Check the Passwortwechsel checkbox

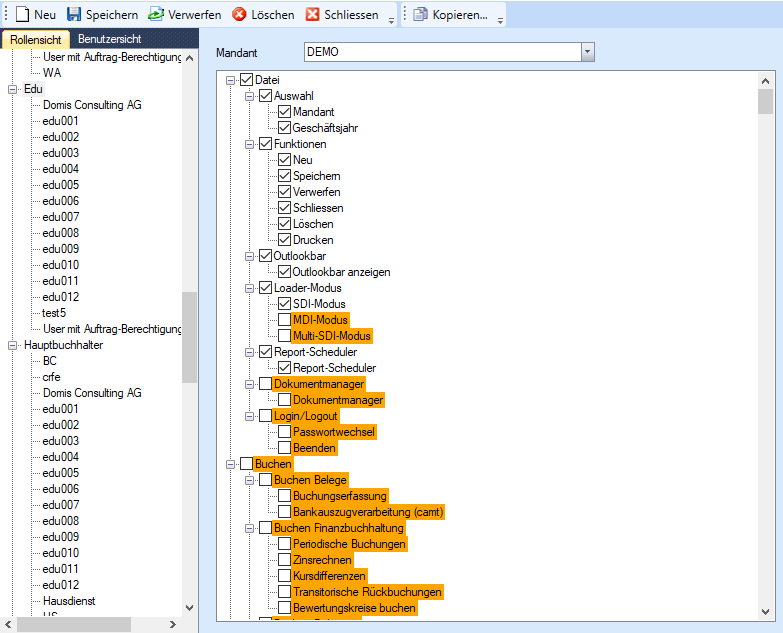285,432
